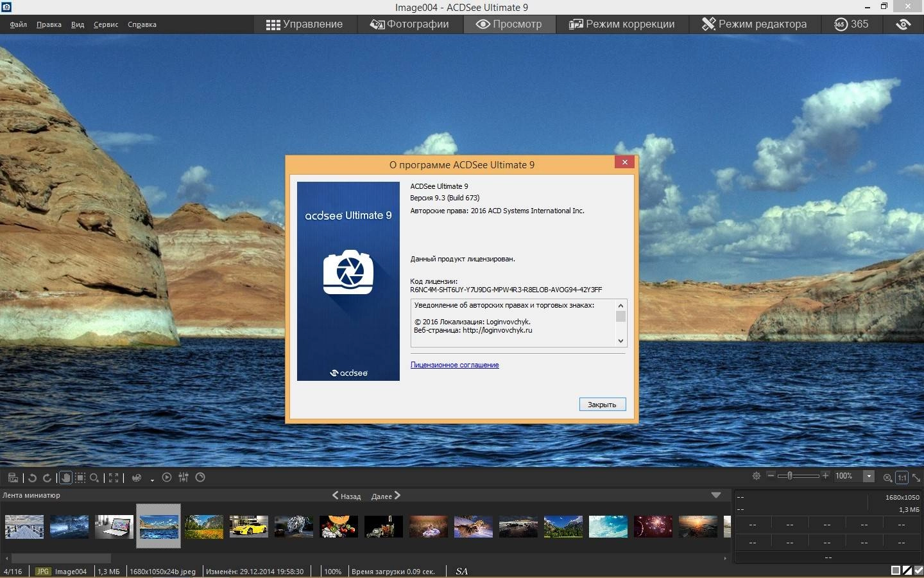
Task: Open zoom settings gear icon
Action: 757,476
